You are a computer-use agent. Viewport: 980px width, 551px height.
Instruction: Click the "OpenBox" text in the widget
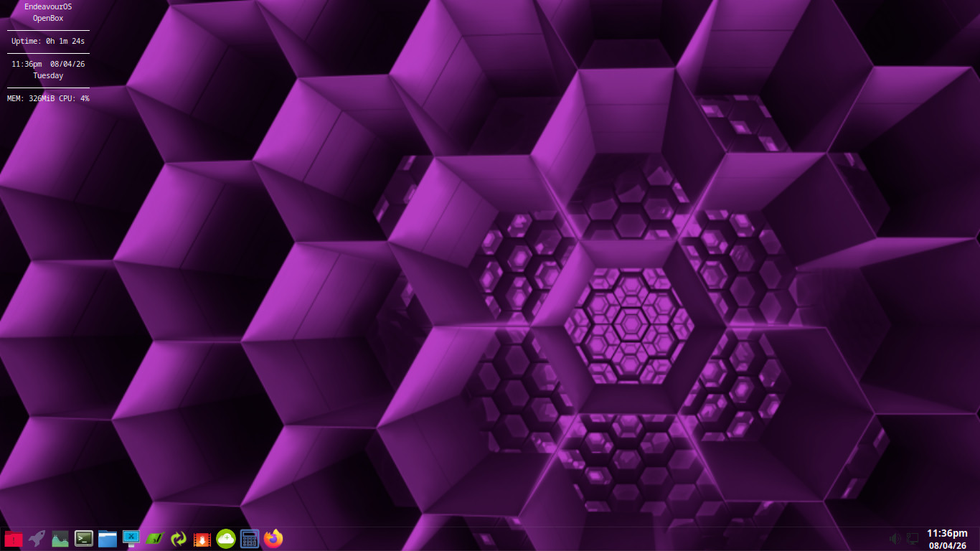48,19
